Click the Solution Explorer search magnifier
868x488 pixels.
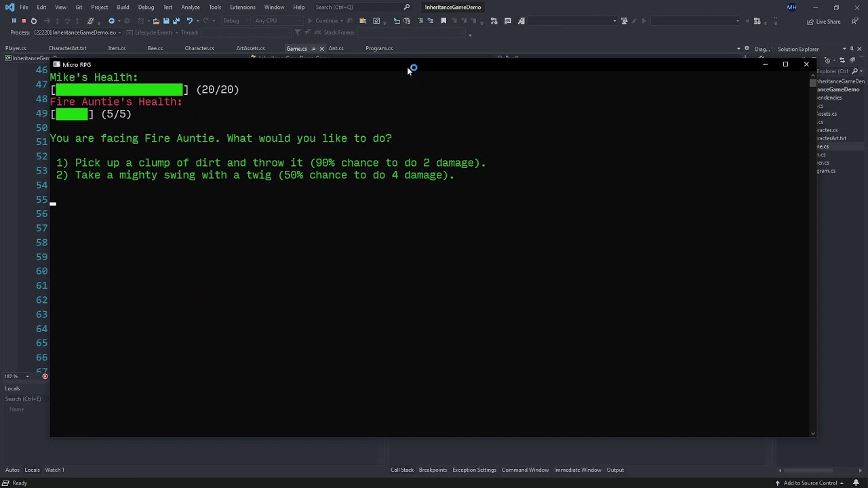pos(855,71)
